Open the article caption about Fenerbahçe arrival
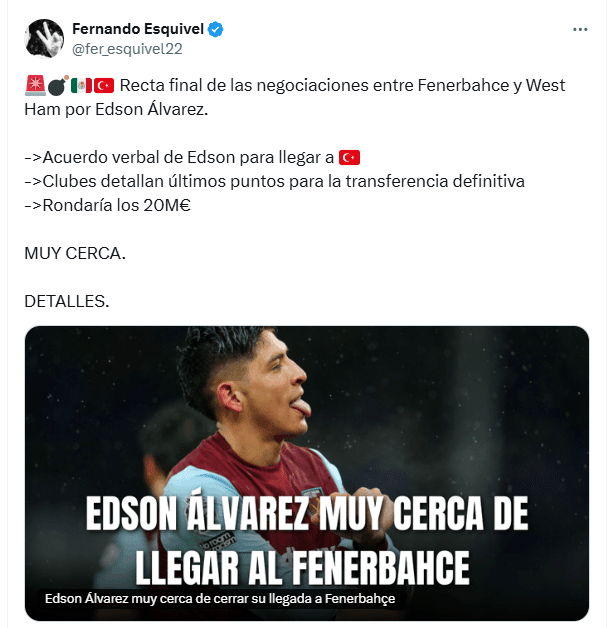This screenshot has height=628, width=613. pyautogui.click(x=220, y=598)
